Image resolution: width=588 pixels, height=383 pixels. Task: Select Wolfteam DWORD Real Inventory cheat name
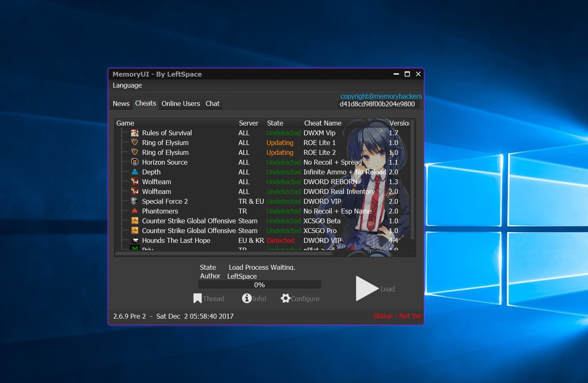coord(339,191)
